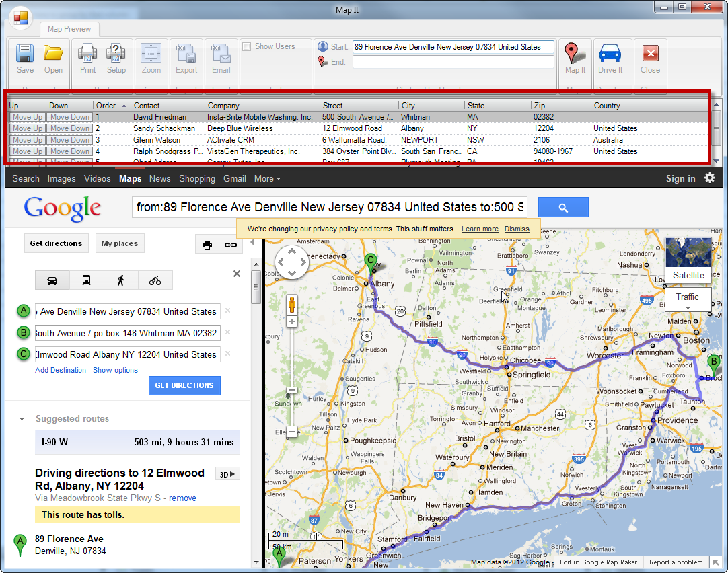Click Report a problem on the map

pos(676,562)
